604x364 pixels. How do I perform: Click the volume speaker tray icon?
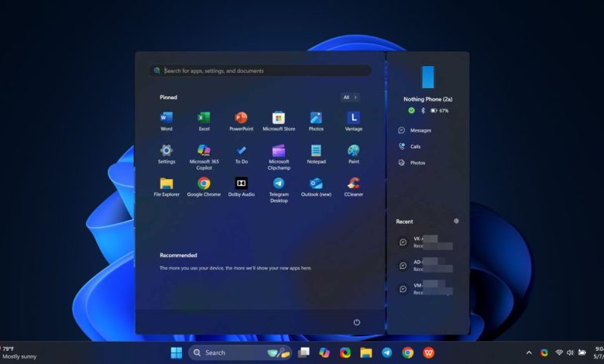[570, 352]
